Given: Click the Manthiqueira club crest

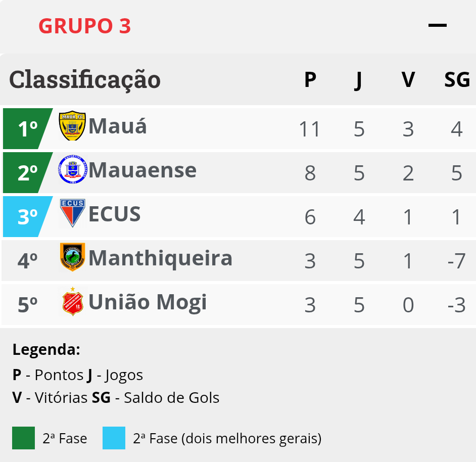Looking at the screenshot, I should point(72,257).
